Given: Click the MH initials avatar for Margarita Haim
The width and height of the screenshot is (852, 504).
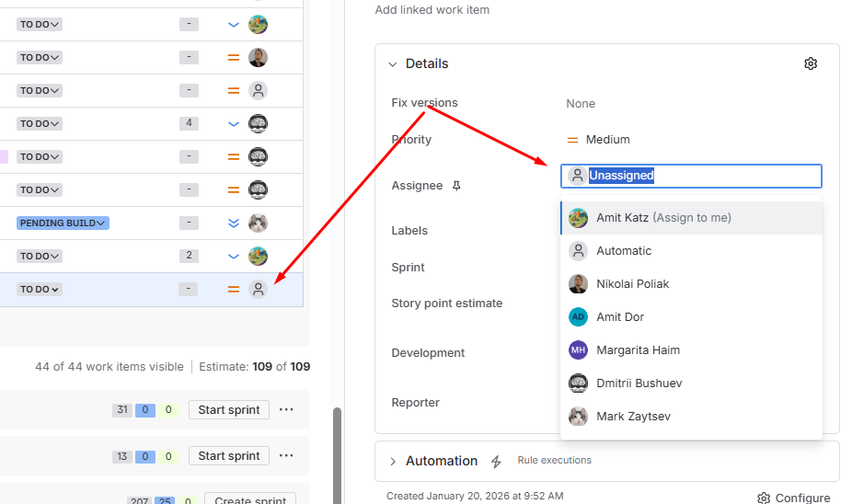Looking at the screenshot, I should click(578, 350).
